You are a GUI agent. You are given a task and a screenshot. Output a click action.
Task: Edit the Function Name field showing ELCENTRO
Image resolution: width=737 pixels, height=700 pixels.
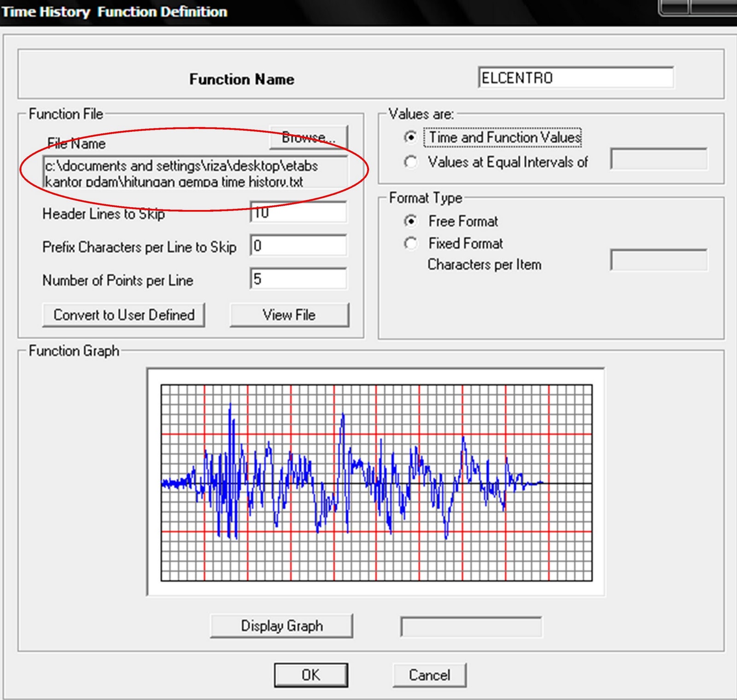575,78
